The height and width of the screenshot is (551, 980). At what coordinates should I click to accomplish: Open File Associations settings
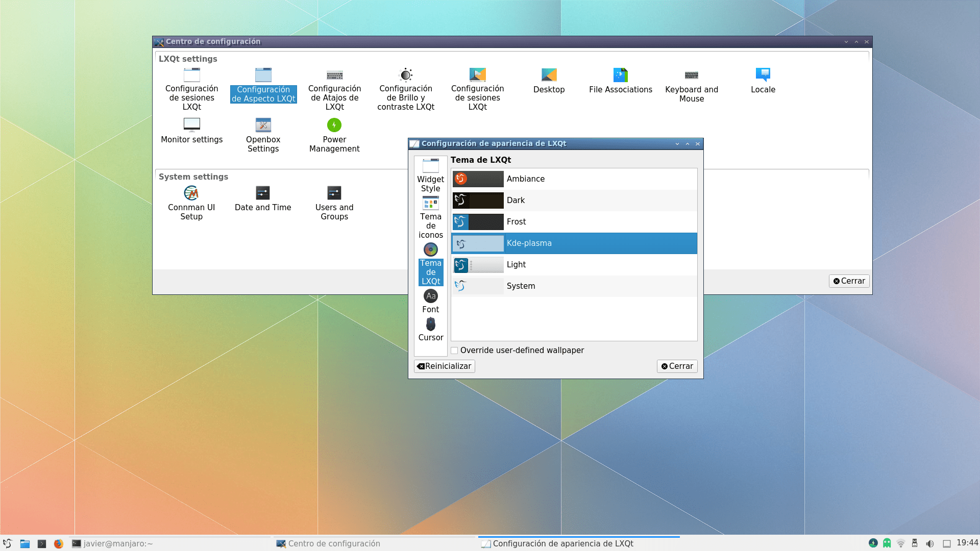(x=621, y=81)
